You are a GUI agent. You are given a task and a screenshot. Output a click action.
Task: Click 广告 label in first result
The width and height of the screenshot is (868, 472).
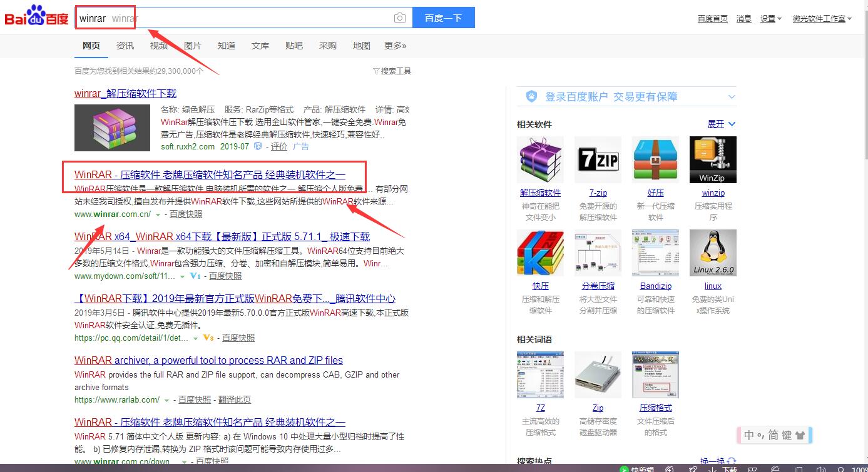[301, 146]
